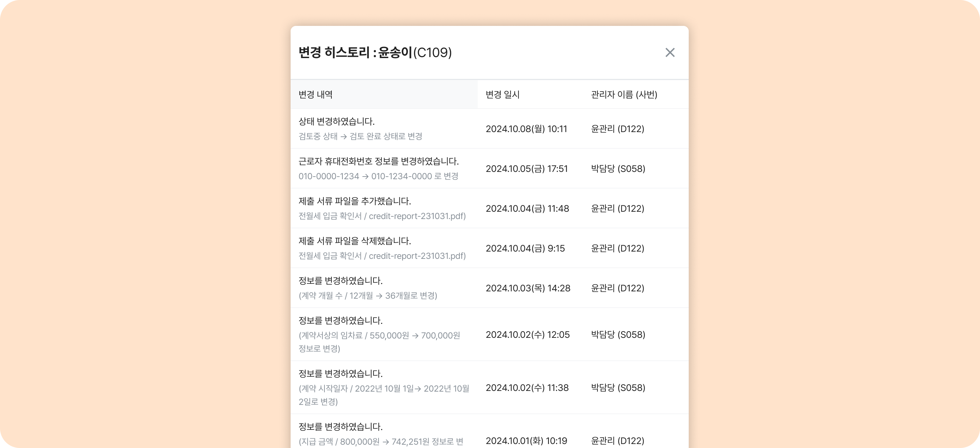Click the 계약서상의 임차료 change detail
The height and width of the screenshot is (448, 980).
(x=379, y=336)
